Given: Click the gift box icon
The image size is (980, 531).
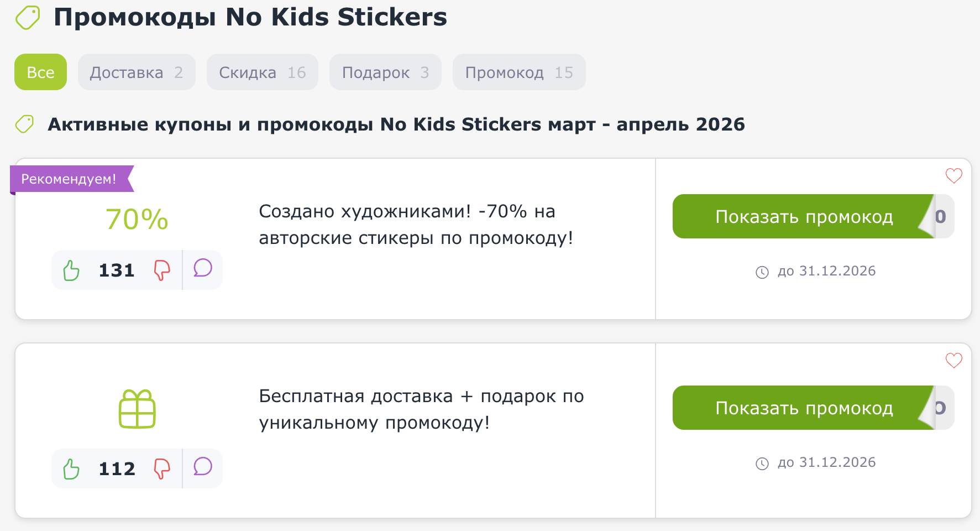Looking at the screenshot, I should (137, 409).
